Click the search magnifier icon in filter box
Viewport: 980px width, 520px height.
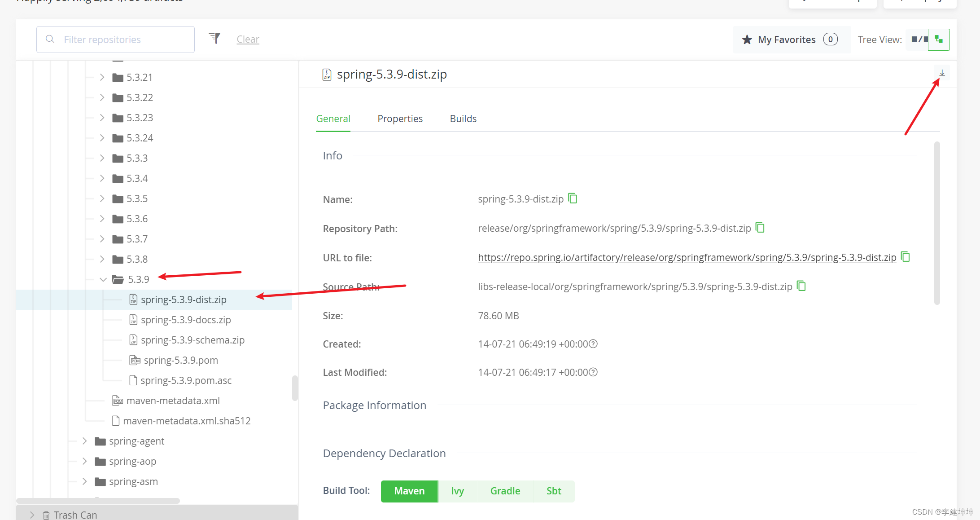click(50, 40)
